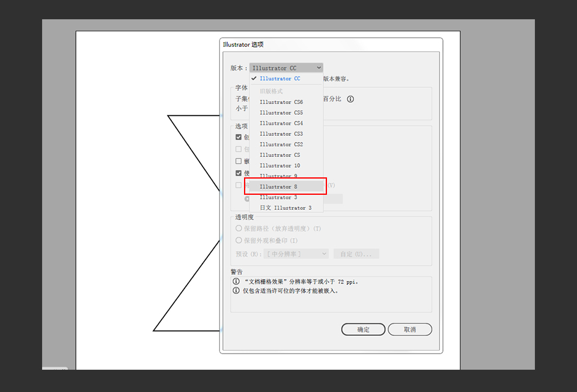Select 日文 Illustrator 3 entry

[x=286, y=208]
